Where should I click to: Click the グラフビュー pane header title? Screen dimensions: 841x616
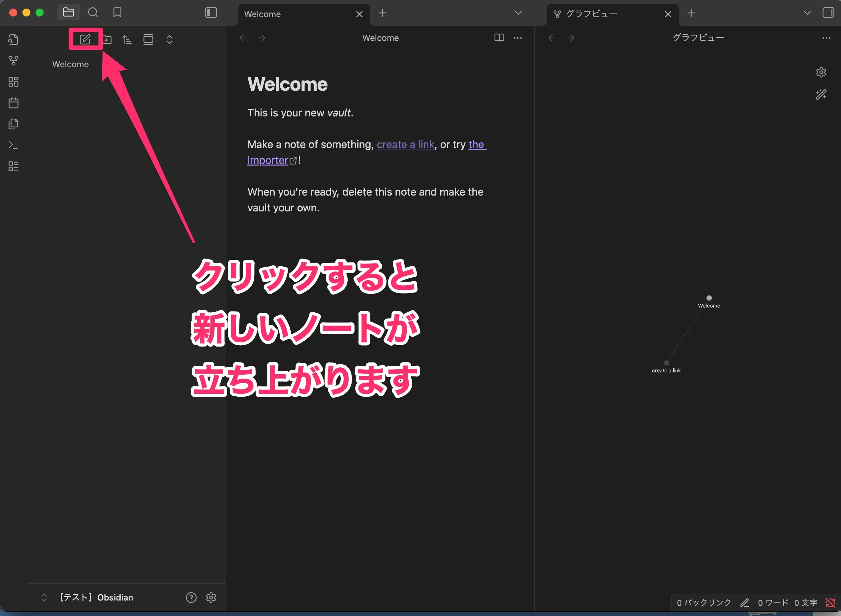[698, 38]
